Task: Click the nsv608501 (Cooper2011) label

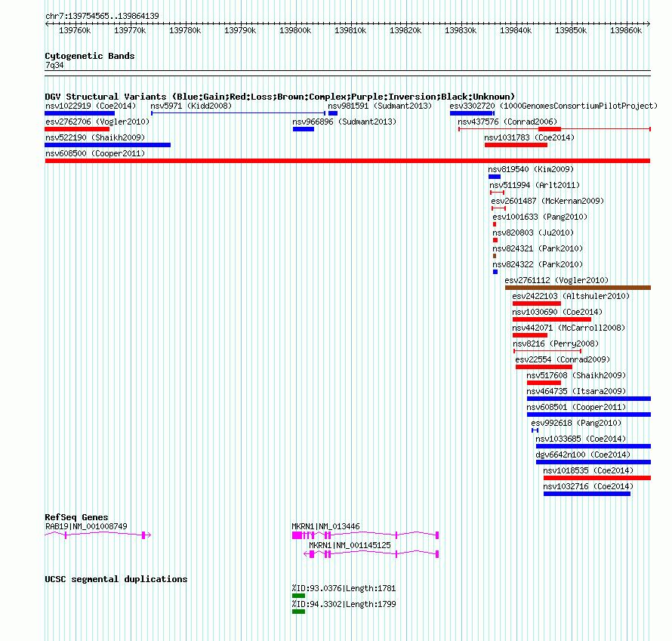Action: pos(576,407)
